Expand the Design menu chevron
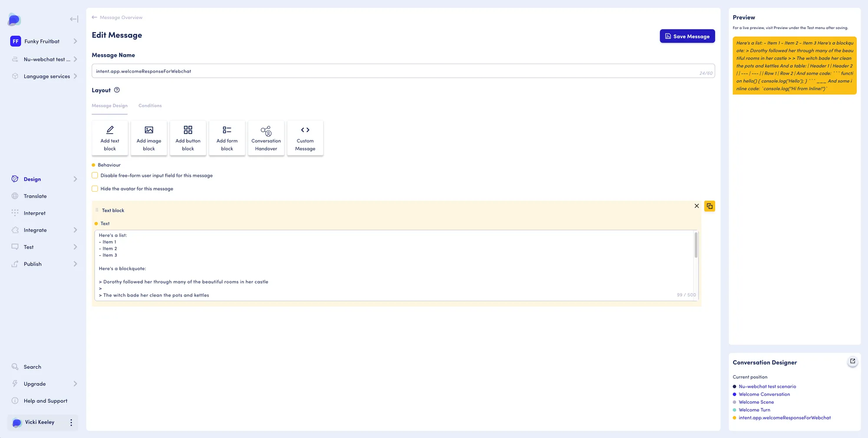 pyautogui.click(x=75, y=179)
